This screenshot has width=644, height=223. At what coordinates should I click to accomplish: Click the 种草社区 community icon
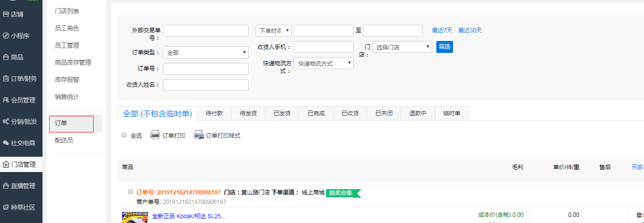[6, 207]
